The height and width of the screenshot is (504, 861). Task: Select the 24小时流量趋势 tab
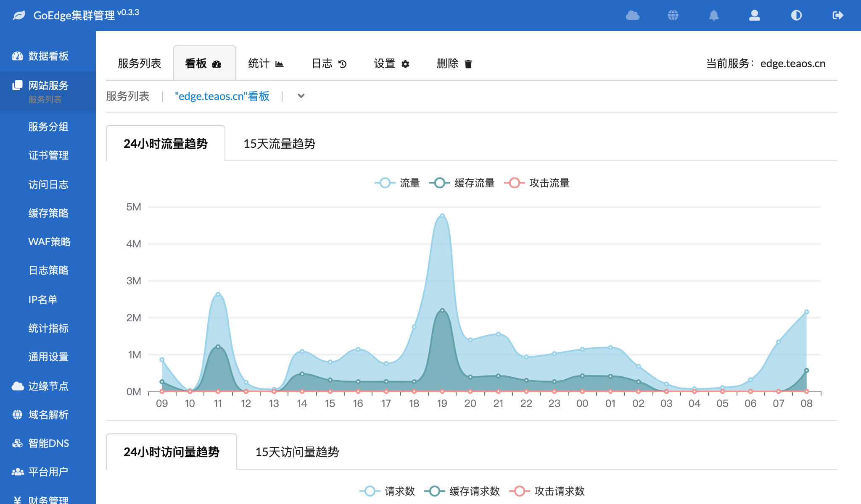[166, 144]
